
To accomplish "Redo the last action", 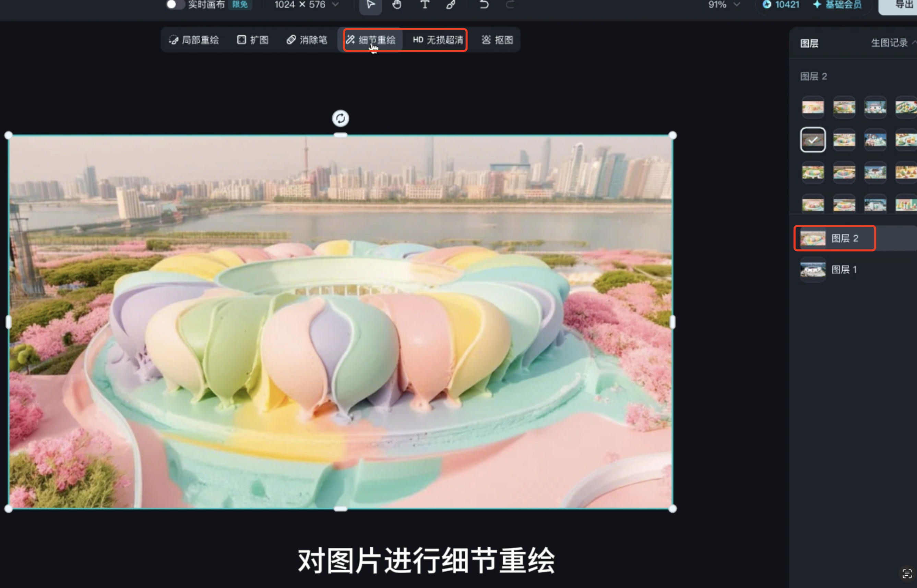I will point(510,5).
